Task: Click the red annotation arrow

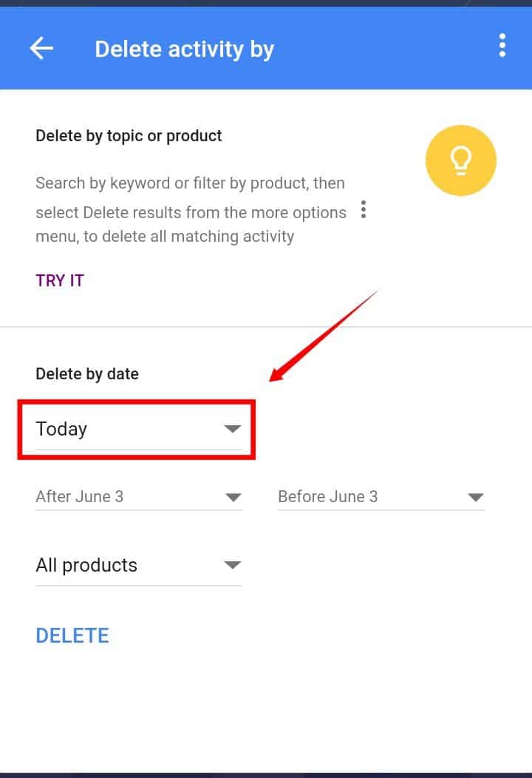Action: 324,336
